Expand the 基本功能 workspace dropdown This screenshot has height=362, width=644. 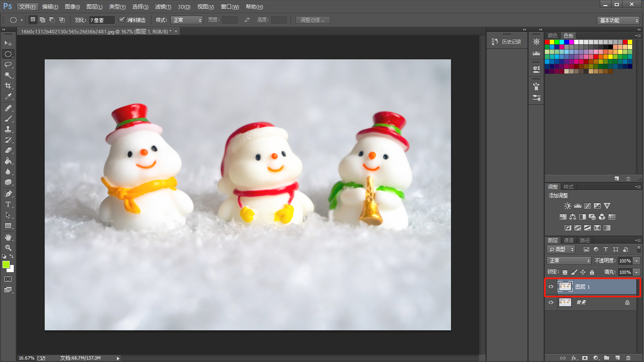(619, 20)
